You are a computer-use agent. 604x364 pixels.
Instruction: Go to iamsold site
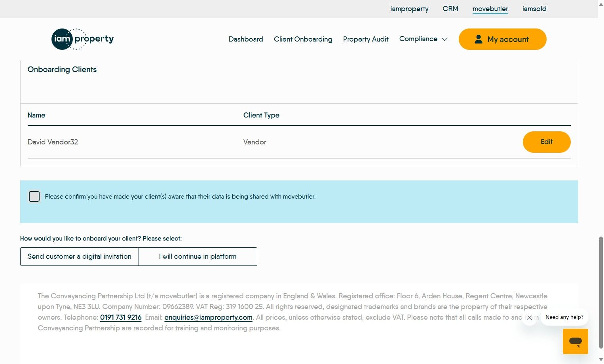[534, 9]
